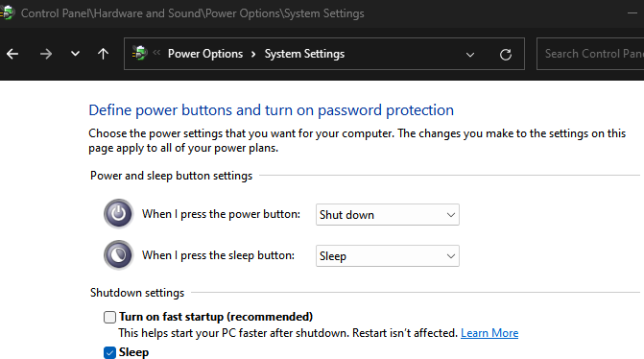
Task: Click the Power Options icon in address bar
Action: pyautogui.click(x=139, y=53)
